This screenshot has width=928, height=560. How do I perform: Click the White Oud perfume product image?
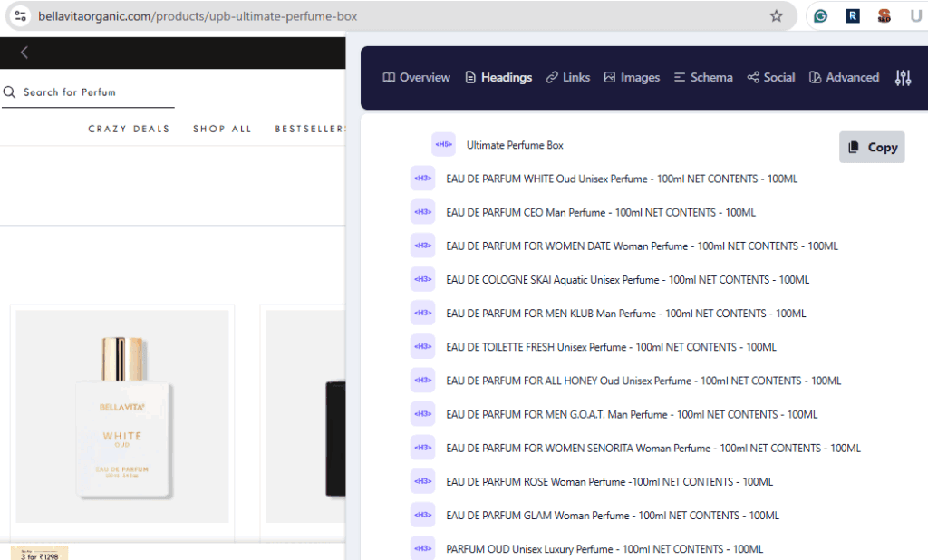pyautogui.click(x=122, y=416)
